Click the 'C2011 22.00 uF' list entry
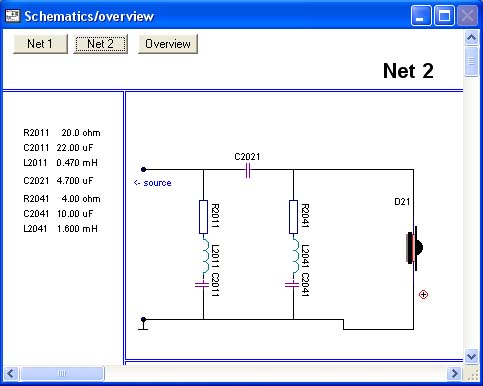 58,148
